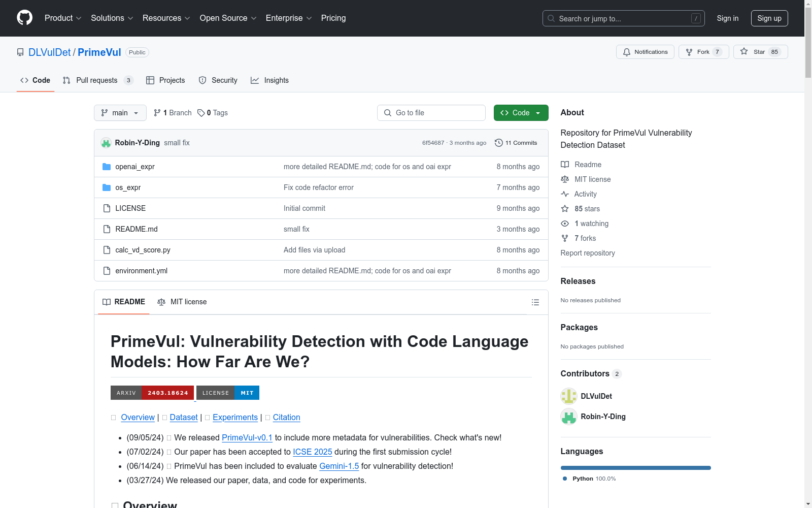
Task: View the 1 Branch link
Action: pos(173,113)
